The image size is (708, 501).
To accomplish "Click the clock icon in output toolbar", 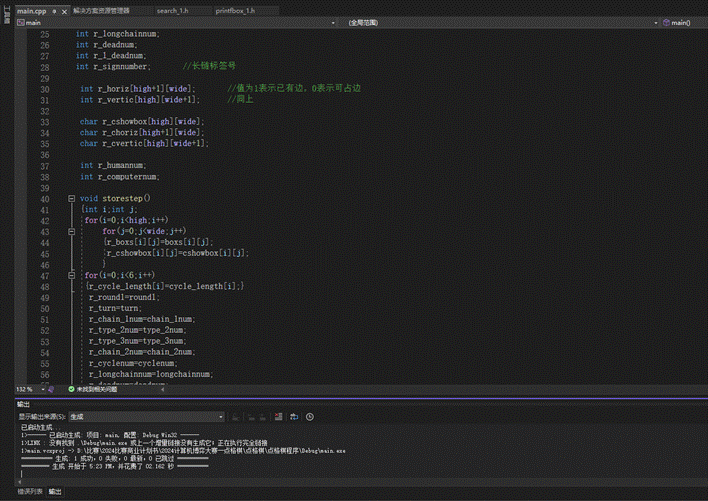I will 310,416.
